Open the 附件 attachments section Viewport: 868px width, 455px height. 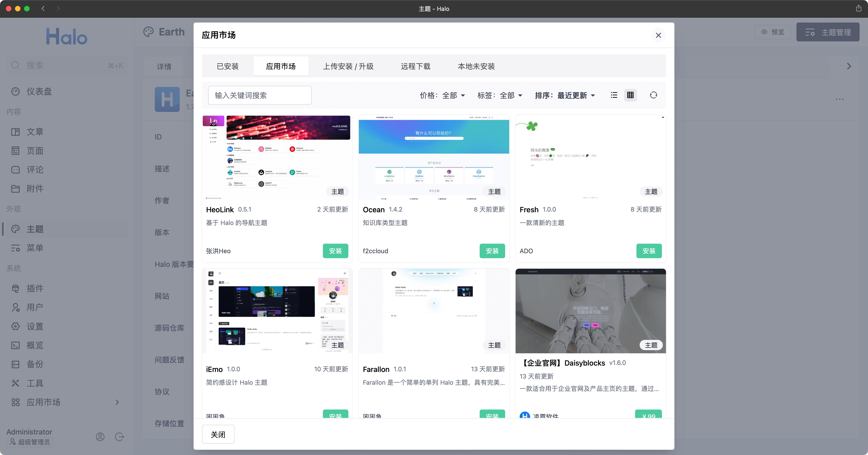pyautogui.click(x=35, y=189)
